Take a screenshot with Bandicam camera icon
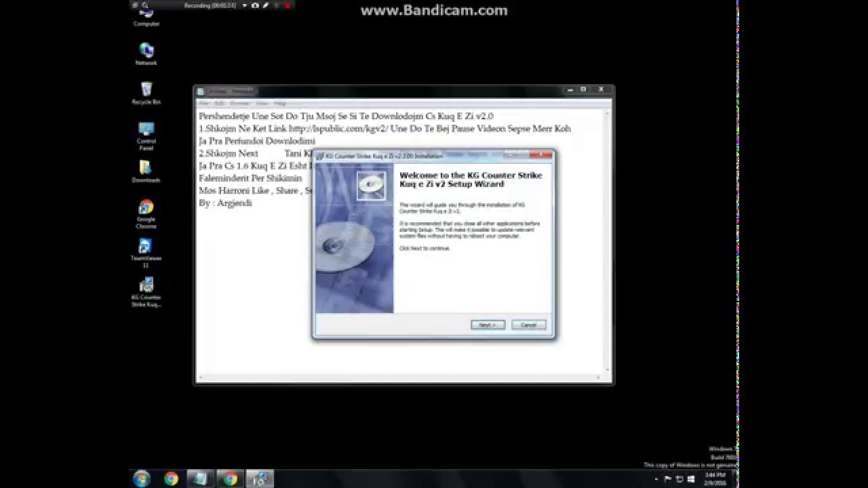The height and width of the screenshot is (488, 868). [255, 5]
